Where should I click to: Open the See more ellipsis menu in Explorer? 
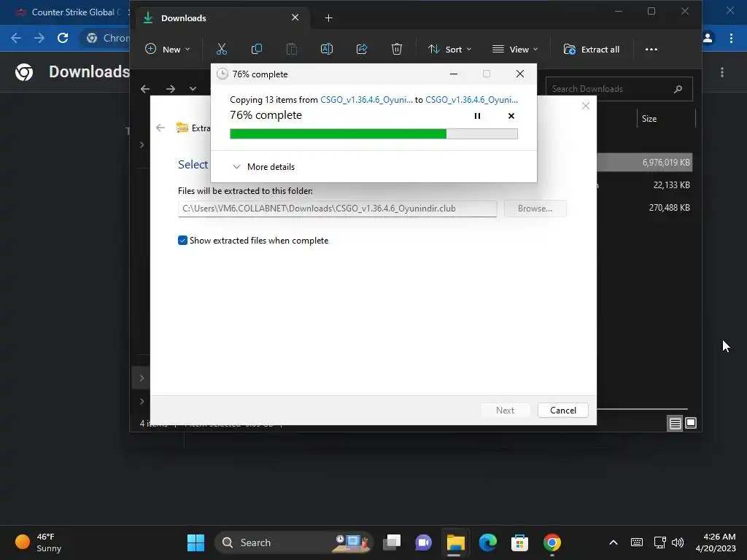651,49
